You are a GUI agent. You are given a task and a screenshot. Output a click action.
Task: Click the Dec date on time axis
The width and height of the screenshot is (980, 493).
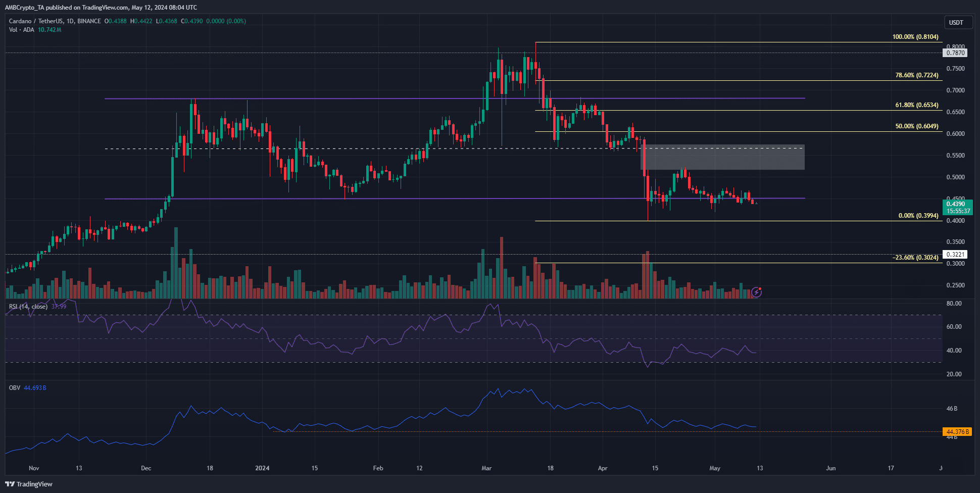[146, 468]
